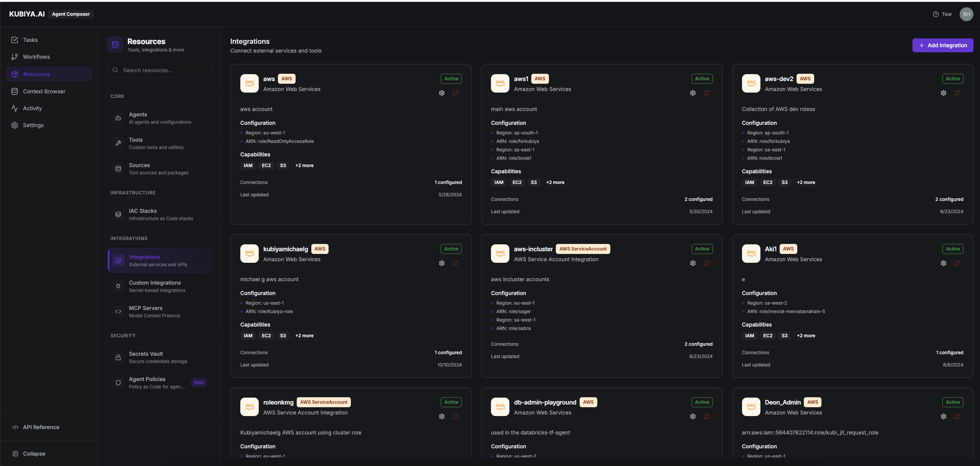
Task: Click the AWS ServiceAccount tag on aws-incluster
Action: [583, 249]
